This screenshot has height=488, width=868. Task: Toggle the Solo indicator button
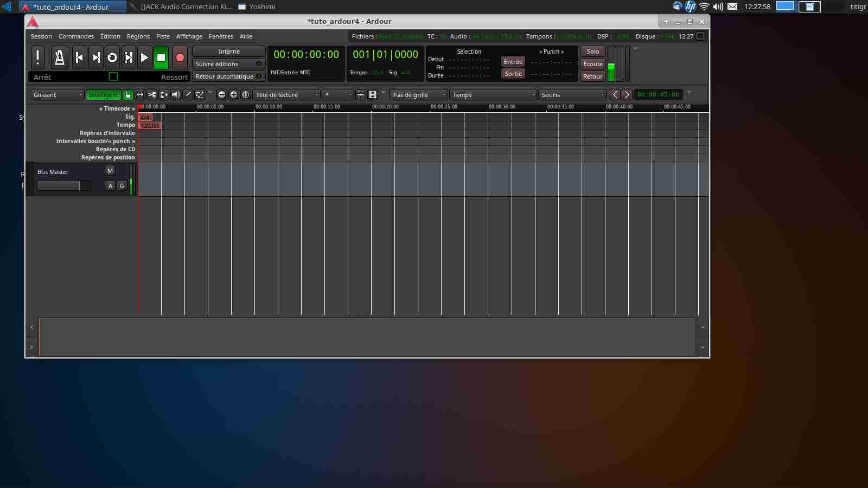coord(593,52)
